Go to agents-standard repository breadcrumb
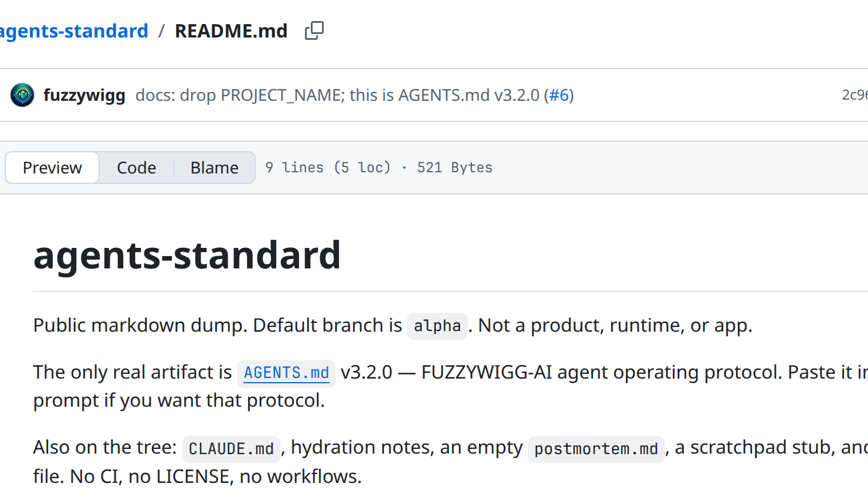 coord(74,30)
